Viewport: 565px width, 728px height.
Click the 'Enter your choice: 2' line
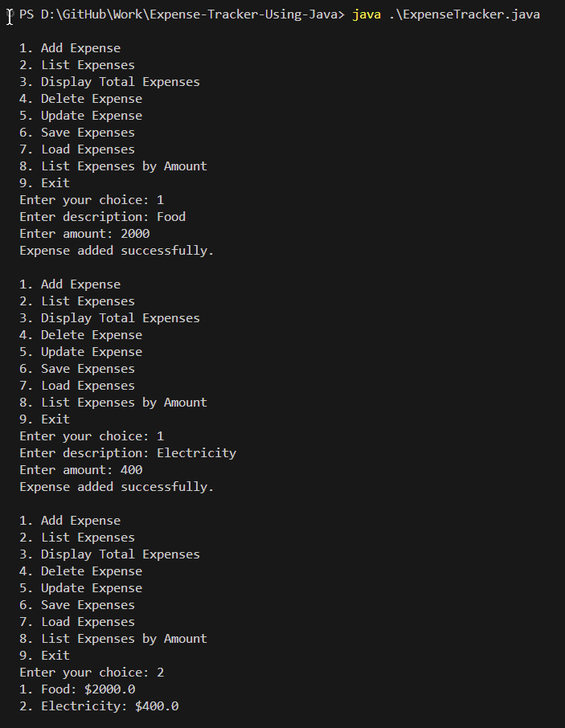[x=92, y=673]
